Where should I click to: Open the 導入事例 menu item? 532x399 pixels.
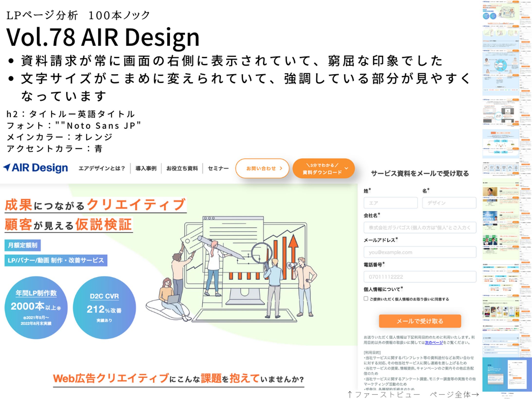pos(146,168)
